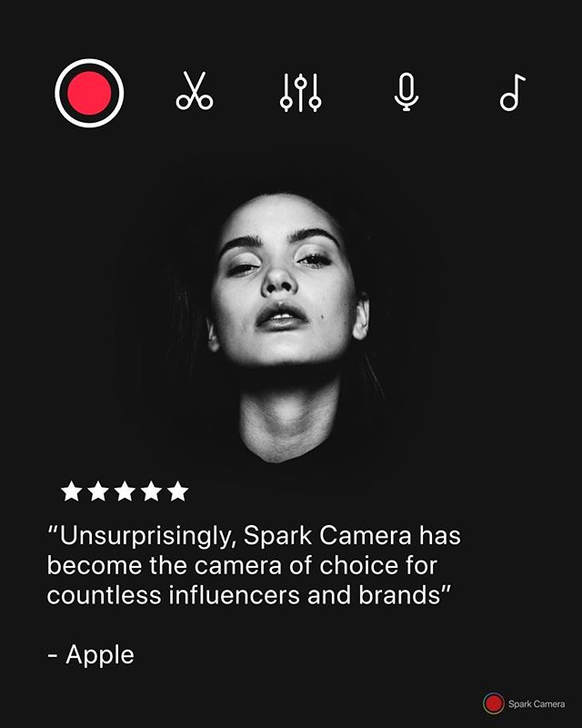The height and width of the screenshot is (728, 582).
Task: Click the small Spark Camera logo circle
Action: tap(494, 703)
